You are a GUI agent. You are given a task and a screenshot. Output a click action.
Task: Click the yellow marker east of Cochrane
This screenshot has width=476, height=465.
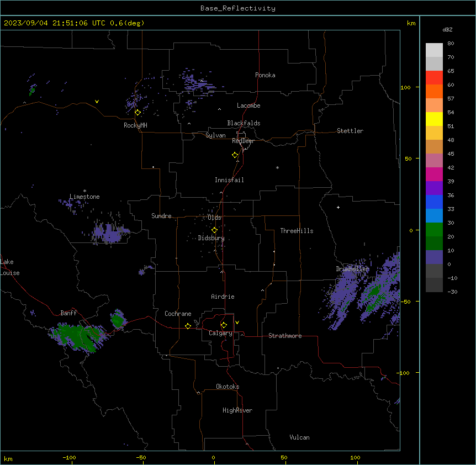tap(188, 326)
